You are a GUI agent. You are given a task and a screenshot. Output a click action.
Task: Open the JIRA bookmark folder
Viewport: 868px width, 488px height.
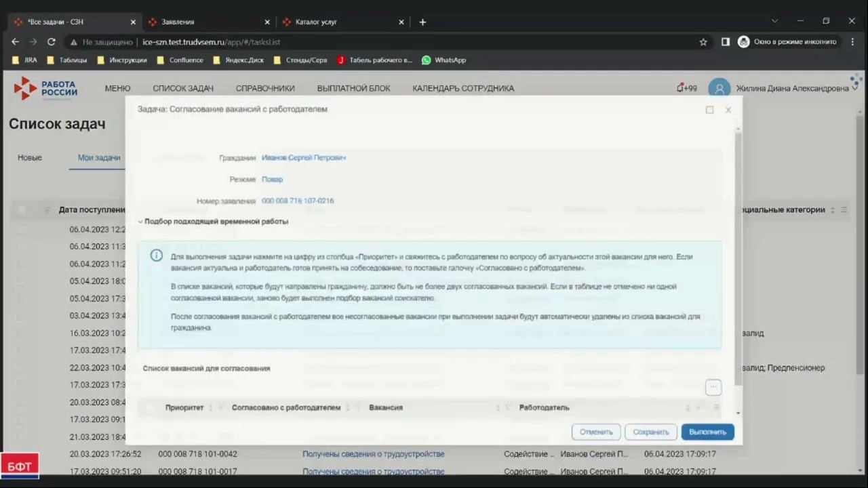click(x=24, y=60)
